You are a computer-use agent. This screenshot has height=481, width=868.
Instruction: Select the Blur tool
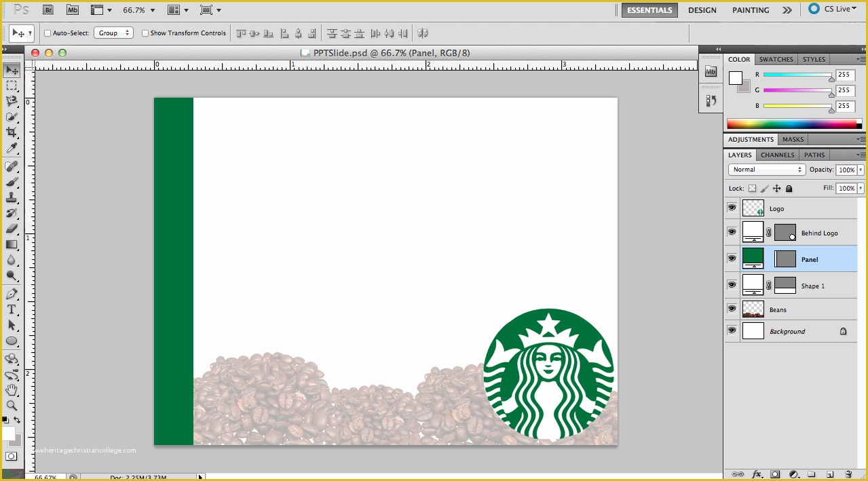[12, 260]
